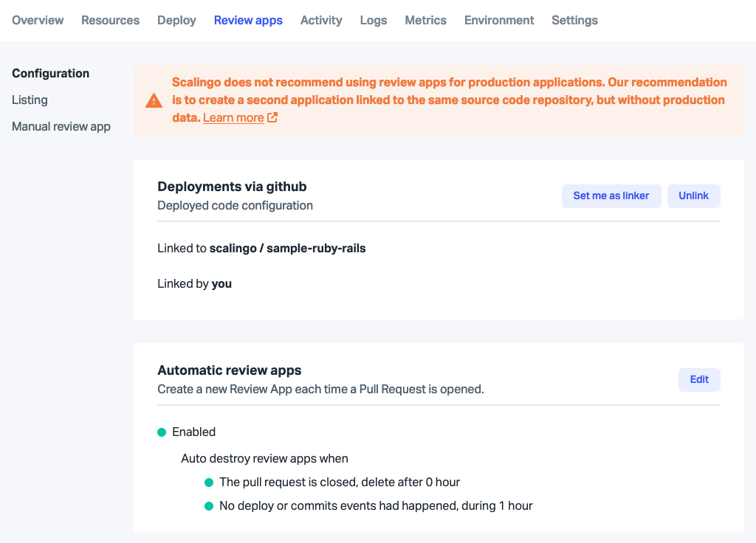Open the Settings tab
The image size is (756, 543).
pos(574,20)
